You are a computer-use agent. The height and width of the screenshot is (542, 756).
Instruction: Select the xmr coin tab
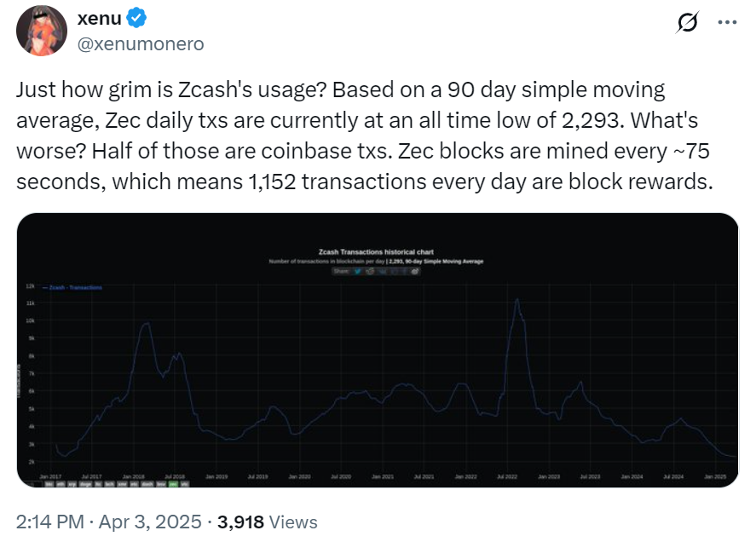click(x=122, y=484)
